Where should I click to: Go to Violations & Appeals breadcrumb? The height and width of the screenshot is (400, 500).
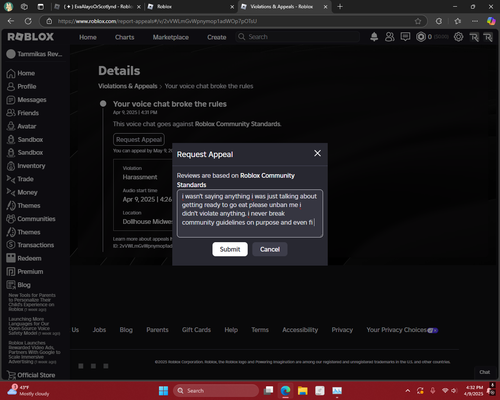[128, 86]
